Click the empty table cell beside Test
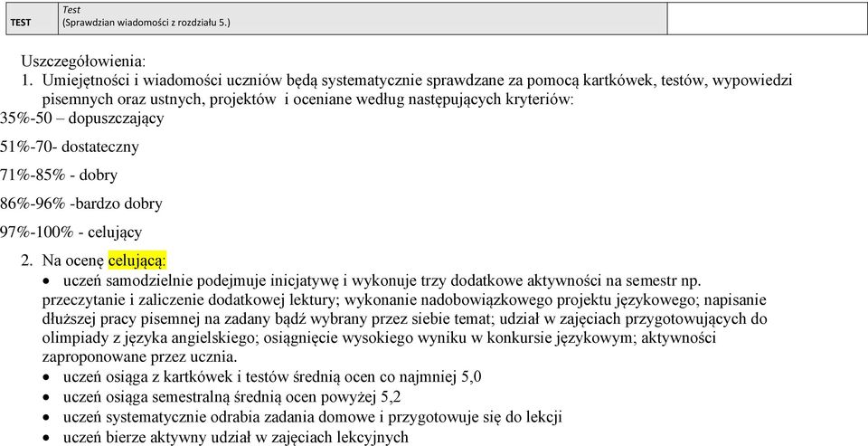 (767, 18)
